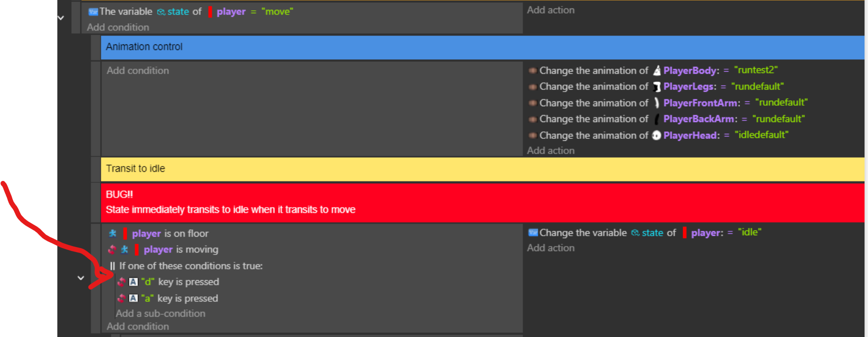Click the PlayerLegs sprite icon
The image size is (868, 337).
656,87
